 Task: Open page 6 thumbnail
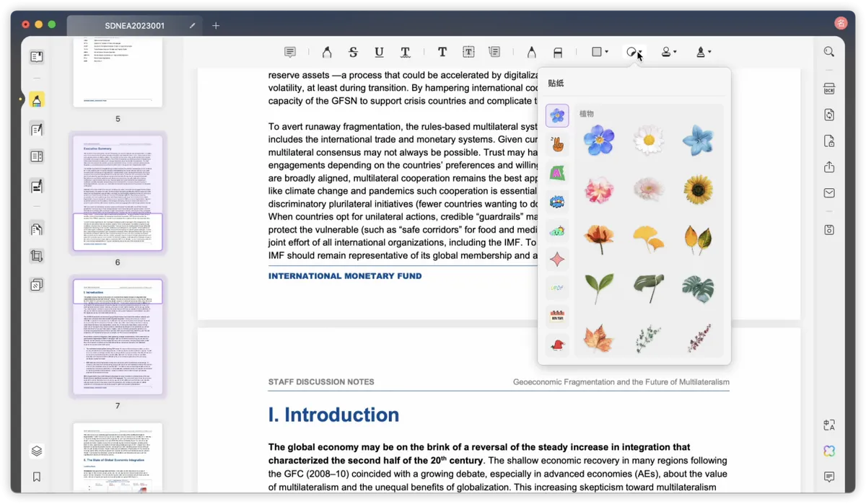point(118,193)
